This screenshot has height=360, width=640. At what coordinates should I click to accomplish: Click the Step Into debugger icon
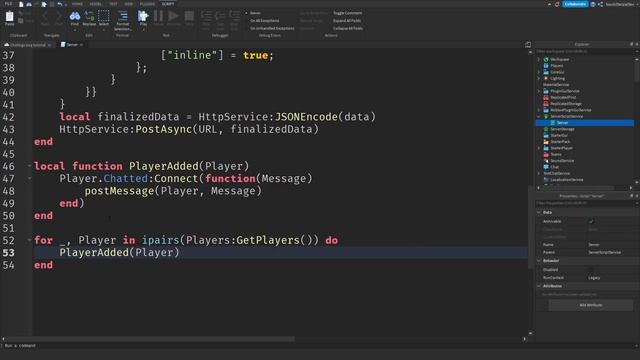click(206, 16)
